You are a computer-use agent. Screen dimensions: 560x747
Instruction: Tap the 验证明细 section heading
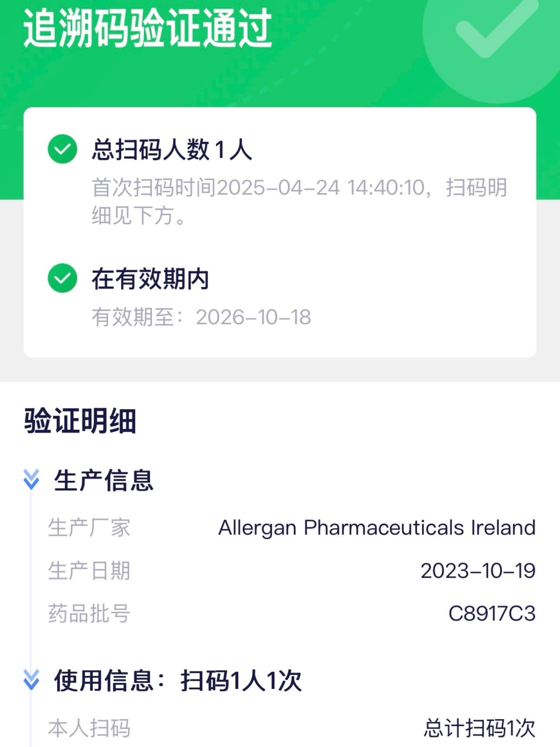tap(80, 421)
